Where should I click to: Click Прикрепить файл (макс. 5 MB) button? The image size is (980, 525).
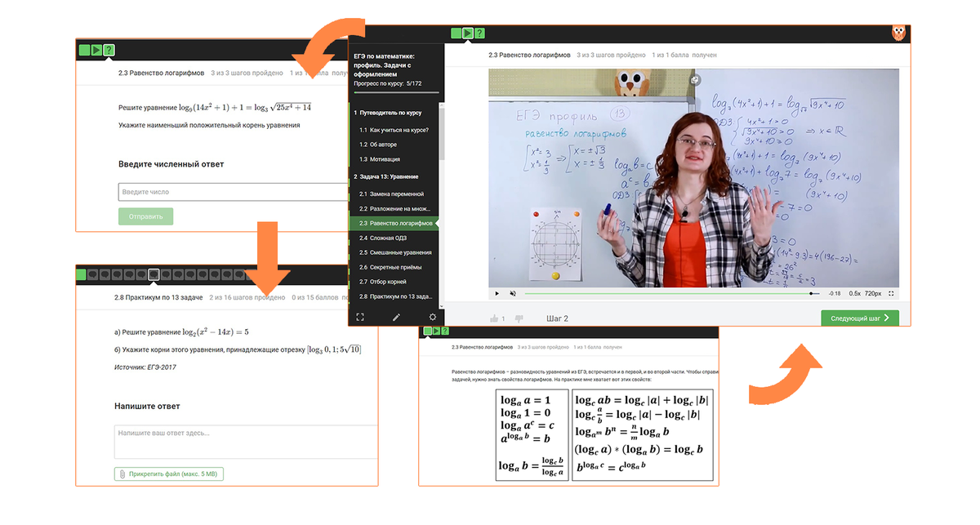click(169, 474)
